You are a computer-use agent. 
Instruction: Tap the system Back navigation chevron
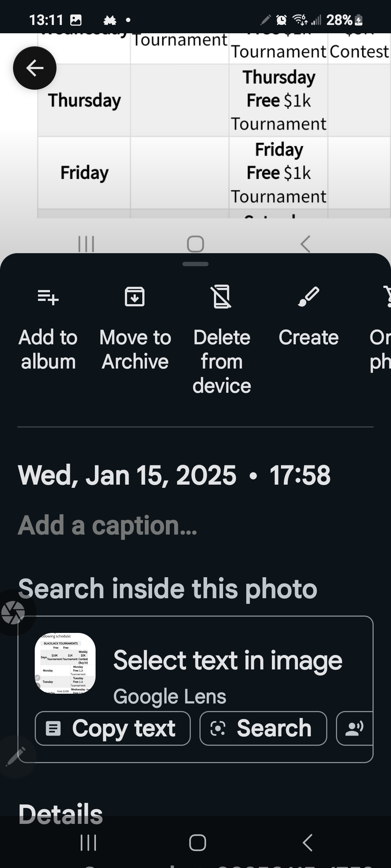click(x=307, y=843)
